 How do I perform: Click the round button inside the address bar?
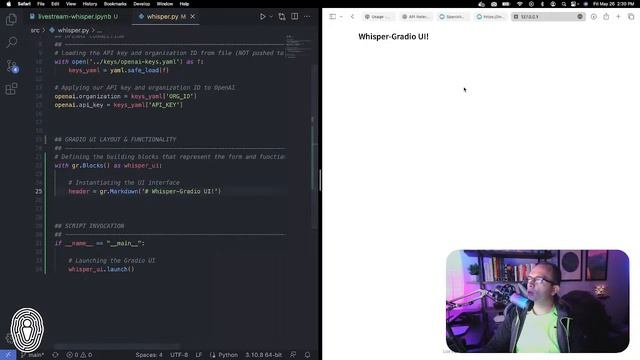pyautogui.click(x=580, y=17)
